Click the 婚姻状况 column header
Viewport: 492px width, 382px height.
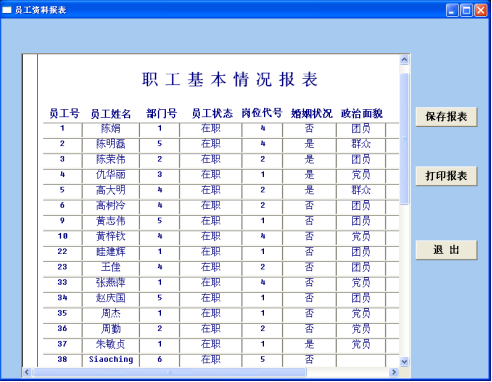pos(312,113)
